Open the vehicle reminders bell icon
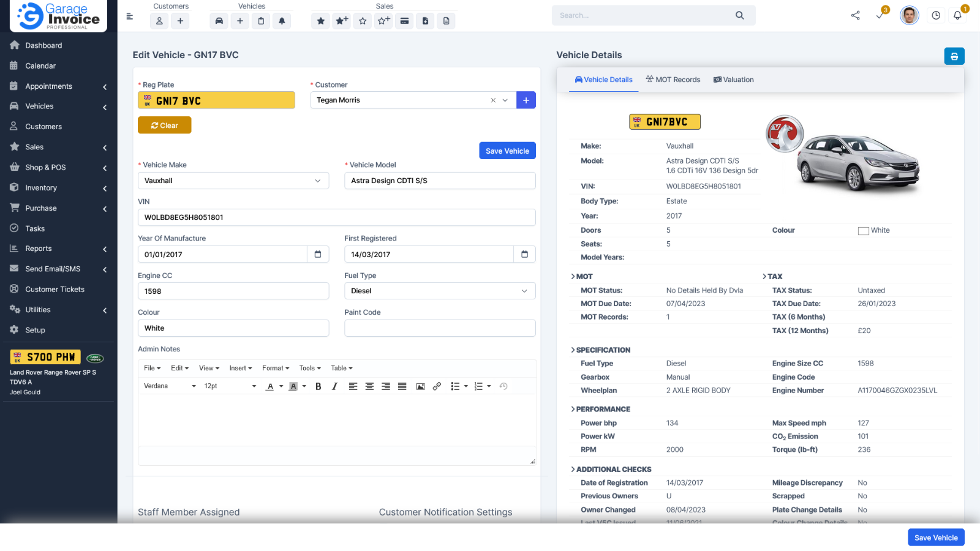 282,20
